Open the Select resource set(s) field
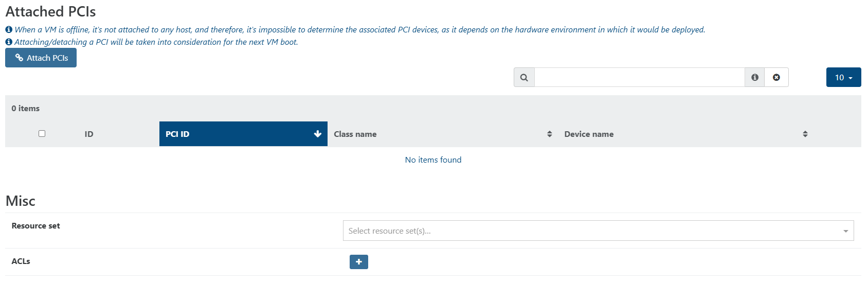This screenshot has width=868, height=282. point(591,231)
